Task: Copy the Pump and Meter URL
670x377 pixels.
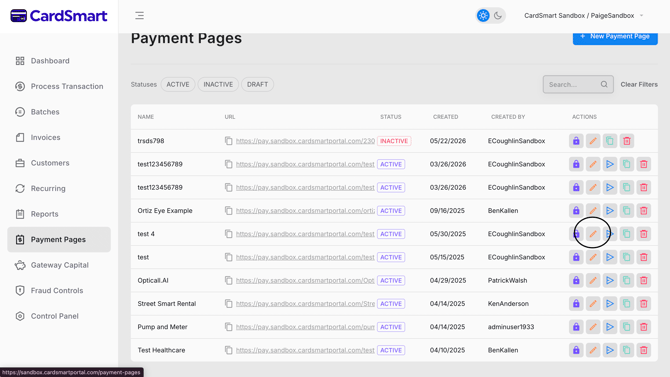Action: 229,327
